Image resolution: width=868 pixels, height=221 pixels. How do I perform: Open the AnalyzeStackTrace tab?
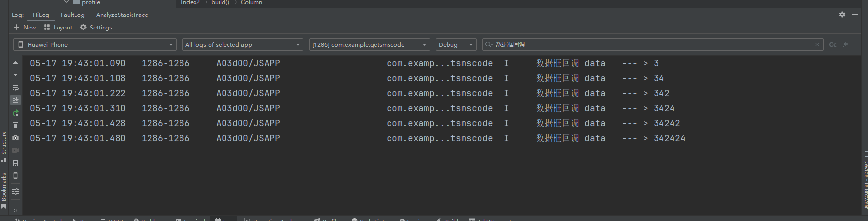click(x=122, y=15)
